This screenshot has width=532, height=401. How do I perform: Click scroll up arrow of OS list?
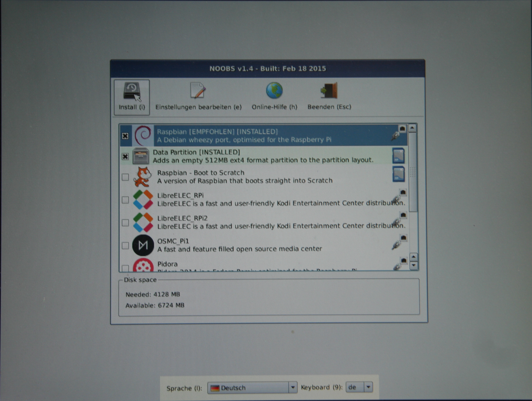pos(412,128)
